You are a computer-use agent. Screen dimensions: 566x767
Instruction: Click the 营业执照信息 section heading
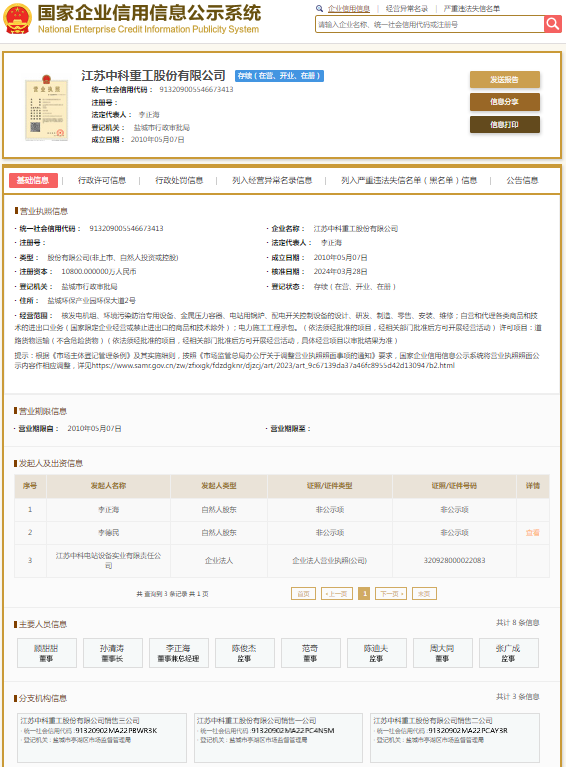(43, 211)
